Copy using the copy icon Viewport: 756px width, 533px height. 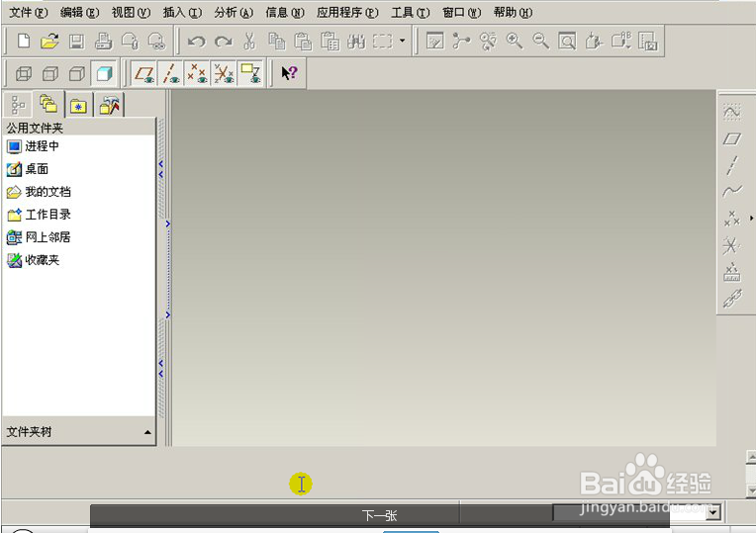tap(277, 41)
